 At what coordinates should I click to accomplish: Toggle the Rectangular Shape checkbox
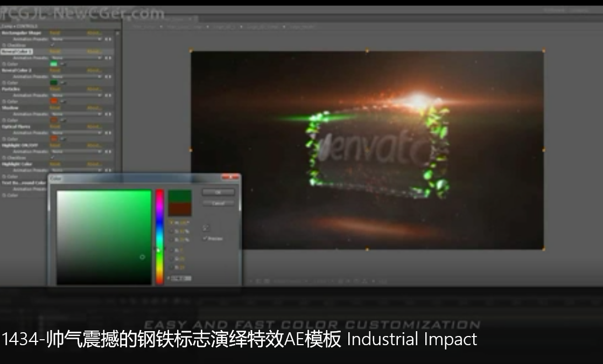53,45
